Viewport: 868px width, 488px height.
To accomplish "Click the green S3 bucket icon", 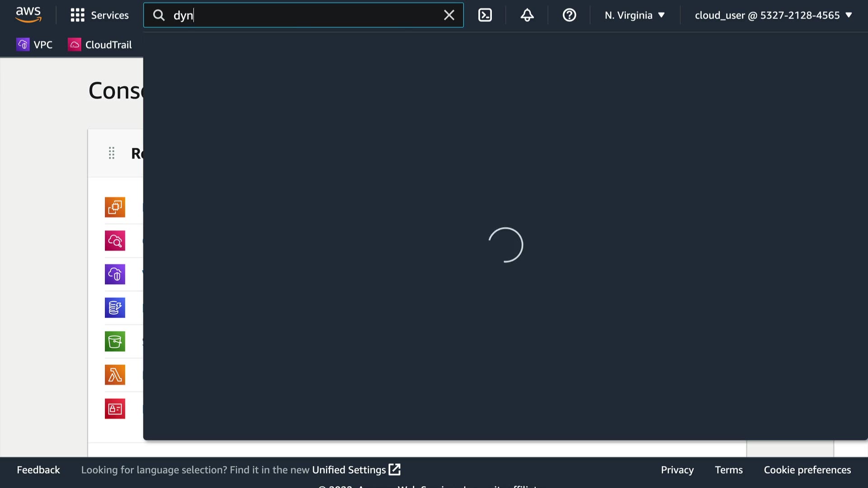I will [115, 342].
